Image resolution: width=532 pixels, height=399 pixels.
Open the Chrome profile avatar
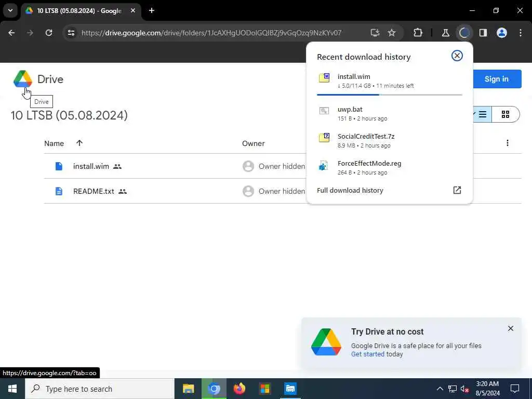pyautogui.click(x=502, y=33)
